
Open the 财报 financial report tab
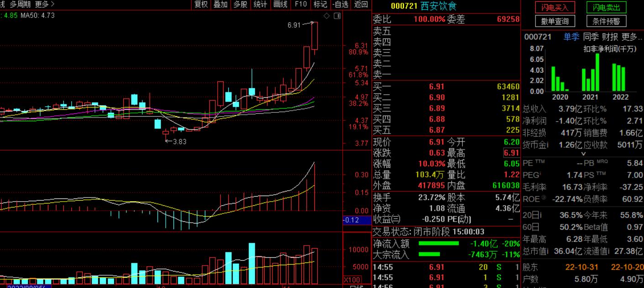(x=610, y=37)
